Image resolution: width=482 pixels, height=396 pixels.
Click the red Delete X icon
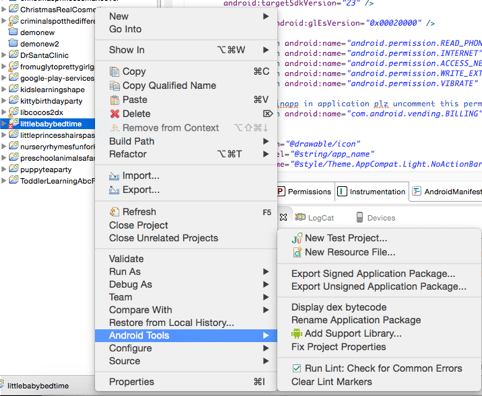(115, 114)
